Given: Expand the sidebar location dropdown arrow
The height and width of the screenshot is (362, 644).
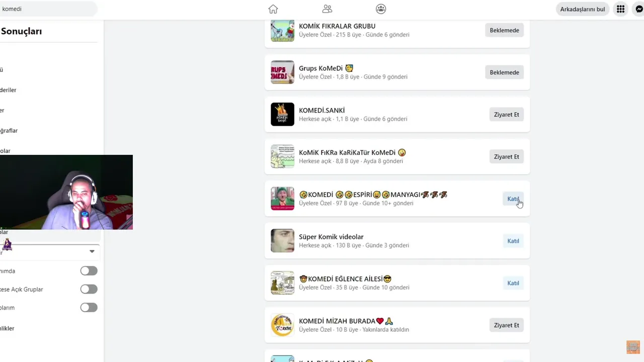Looking at the screenshot, I should (x=92, y=251).
